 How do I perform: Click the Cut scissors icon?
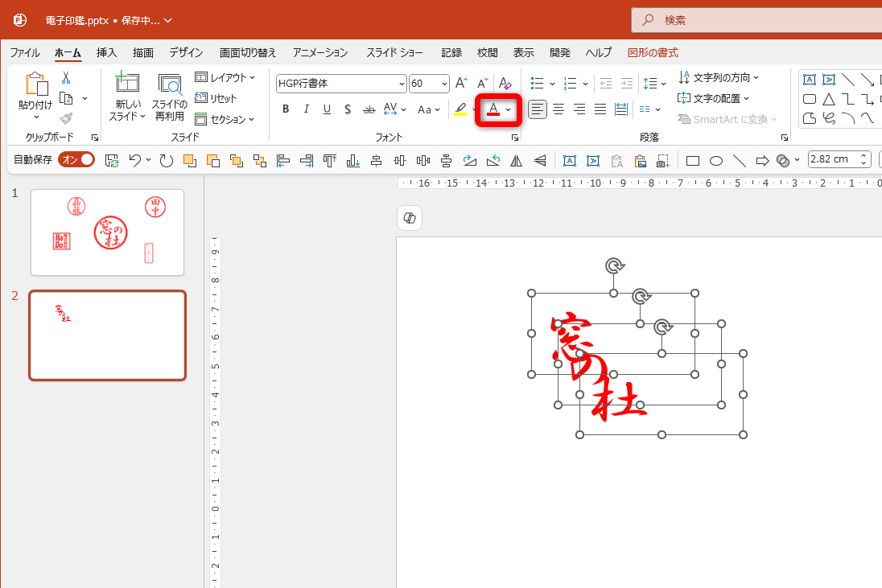[x=66, y=77]
